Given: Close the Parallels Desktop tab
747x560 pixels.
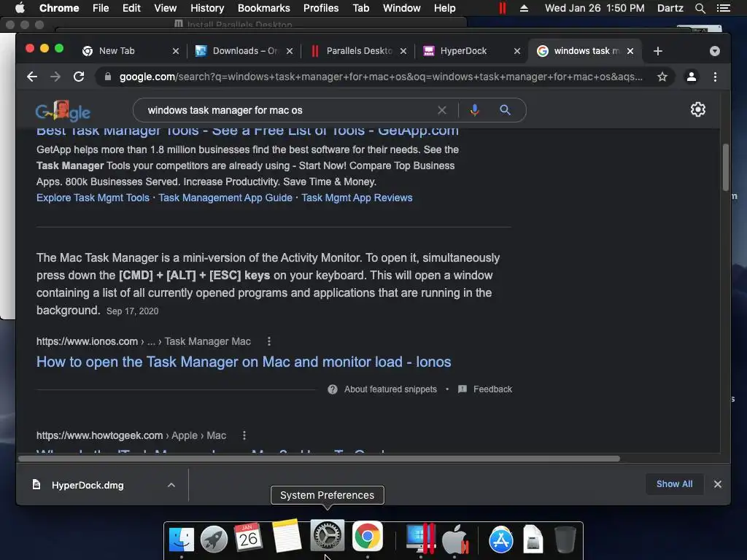Looking at the screenshot, I should click(403, 51).
